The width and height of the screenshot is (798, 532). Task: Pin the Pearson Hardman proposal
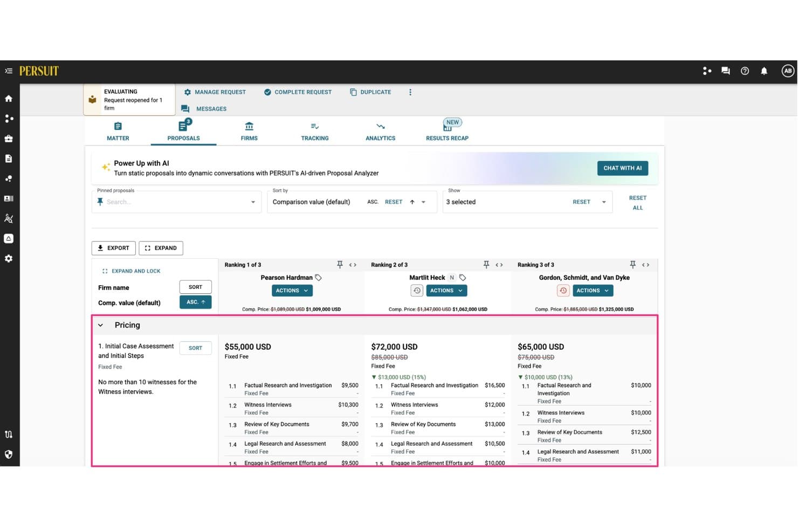click(x=340, y=265)
